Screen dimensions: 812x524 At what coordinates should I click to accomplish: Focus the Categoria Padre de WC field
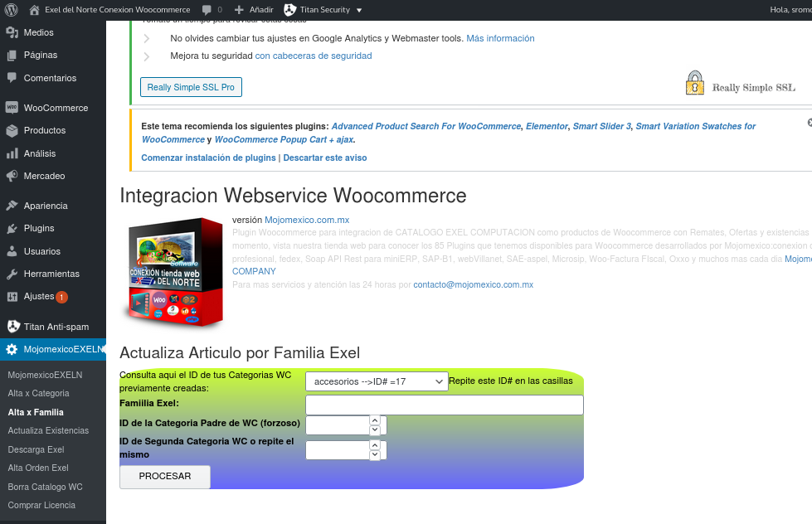346,425
